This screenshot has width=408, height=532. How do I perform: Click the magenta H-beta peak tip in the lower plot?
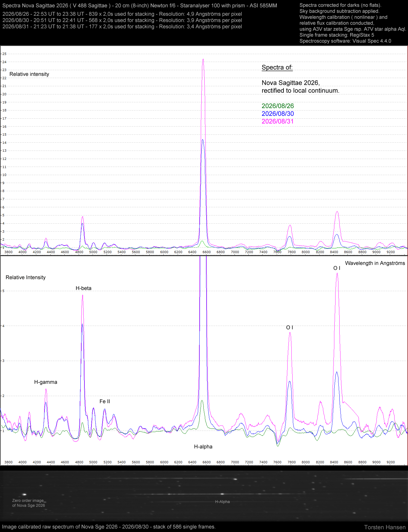(x=83, y=295)
